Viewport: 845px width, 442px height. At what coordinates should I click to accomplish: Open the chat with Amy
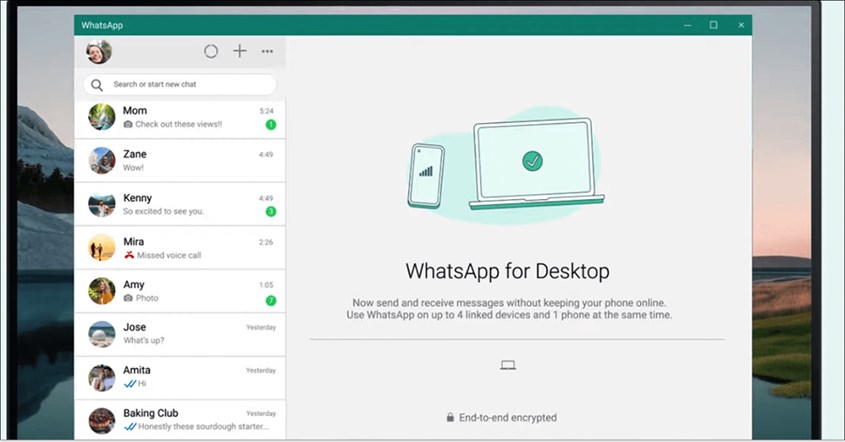click(180, 291)
